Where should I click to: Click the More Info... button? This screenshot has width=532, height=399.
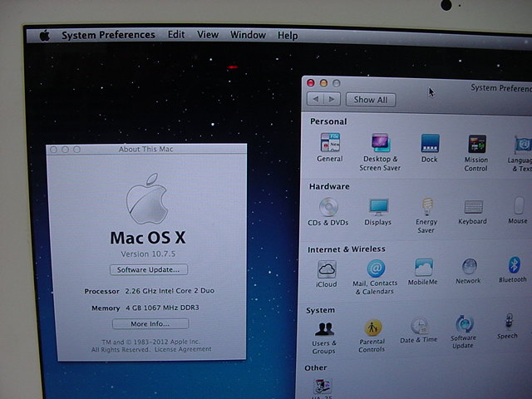[150, 323]
